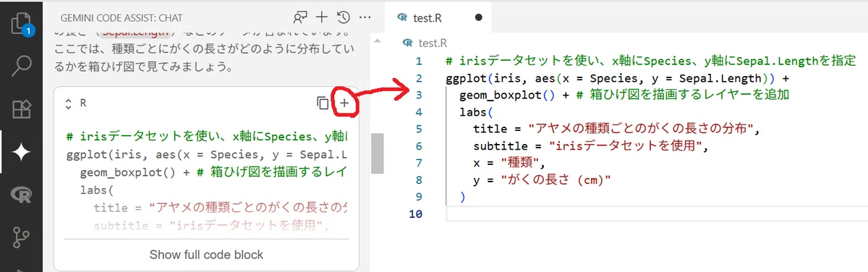Open the R extension view in activity bar
The width and height of the screenshot is (868, 272).
tap(21, 195)
